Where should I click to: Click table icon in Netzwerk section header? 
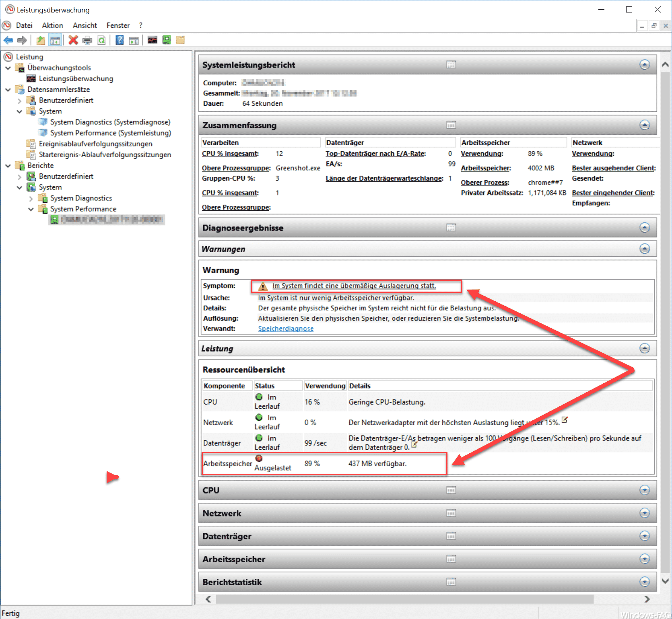451,513
